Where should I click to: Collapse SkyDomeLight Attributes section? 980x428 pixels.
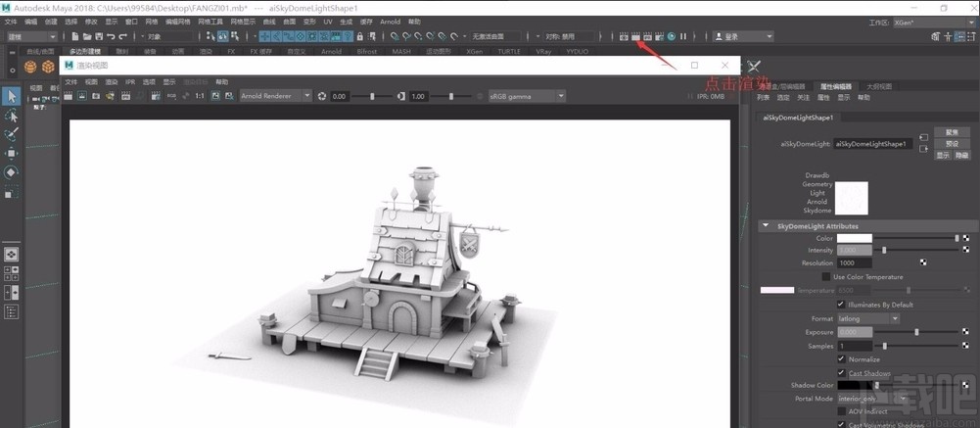[766, 226]
